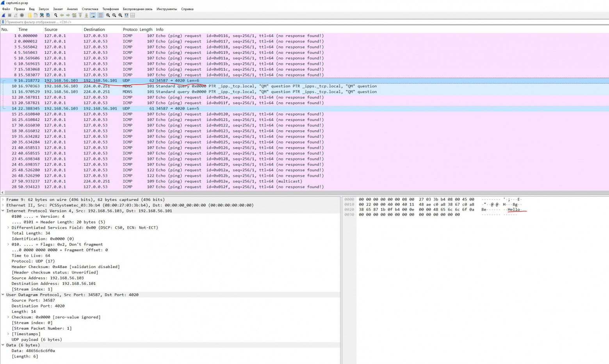The height and width of the screenshot is (364, 609).
Task: Open the Правка menu
Action: 19,9
